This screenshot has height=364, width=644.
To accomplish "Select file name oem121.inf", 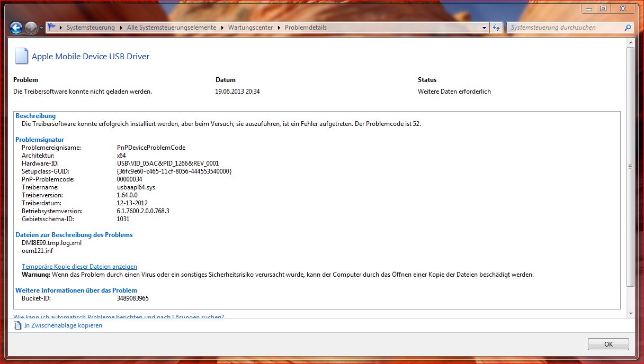I will point(38,251).
